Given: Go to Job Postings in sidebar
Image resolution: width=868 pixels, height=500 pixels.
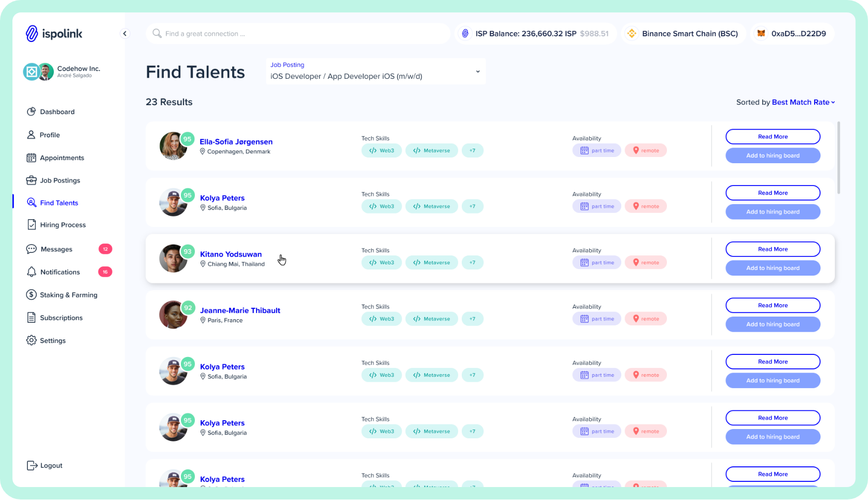Looking at the screenshot, I should tap(60, 180).
